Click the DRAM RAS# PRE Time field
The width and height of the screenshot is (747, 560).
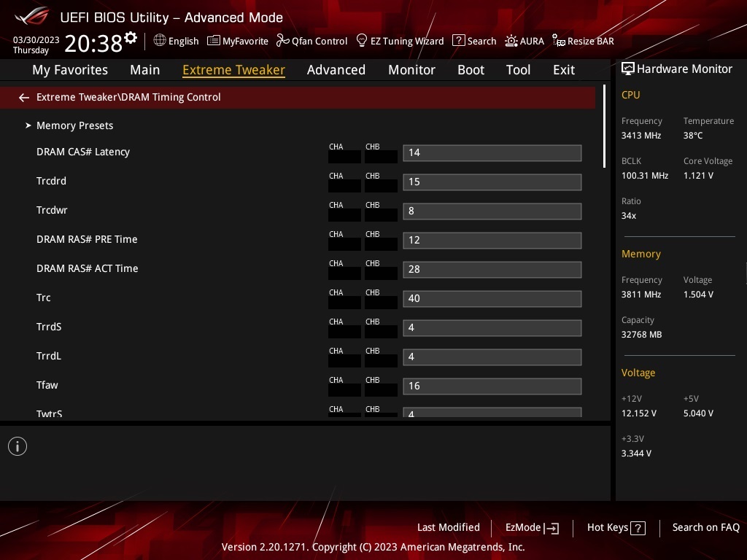click(x=492, y=241)
